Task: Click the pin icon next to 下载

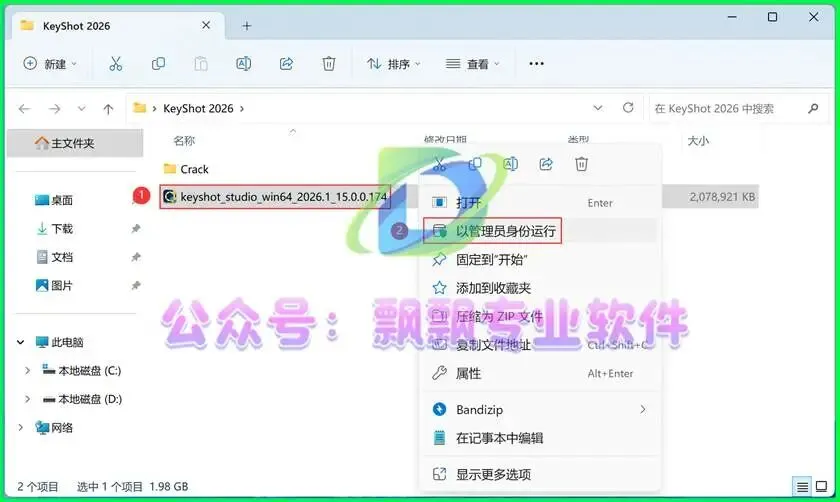Action: click(136, 229)
